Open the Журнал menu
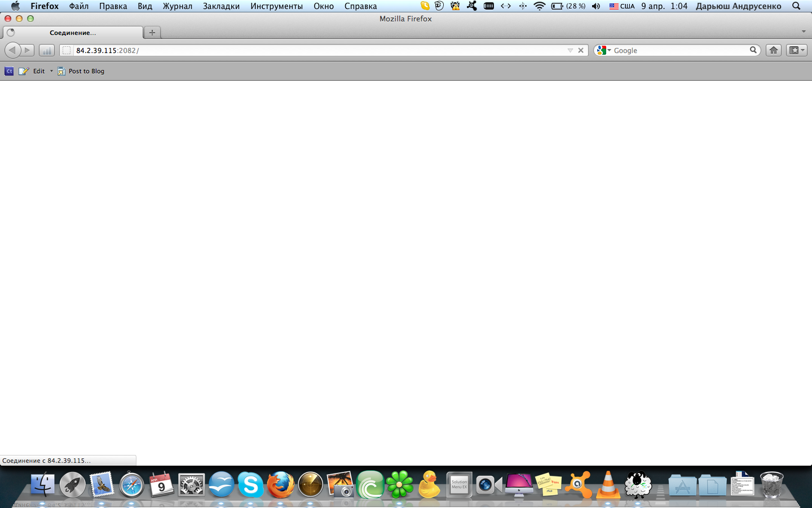 [178, 6]
